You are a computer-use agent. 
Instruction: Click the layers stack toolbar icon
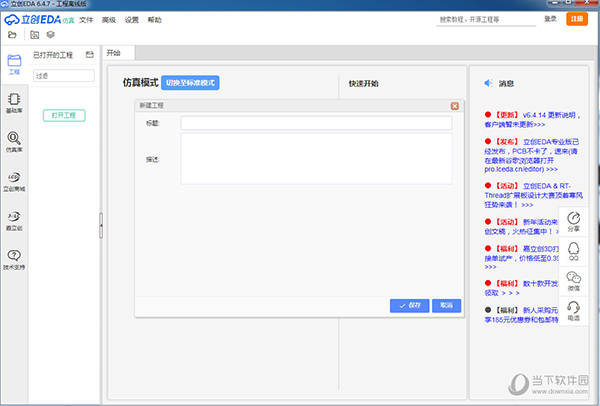point(51,35)
